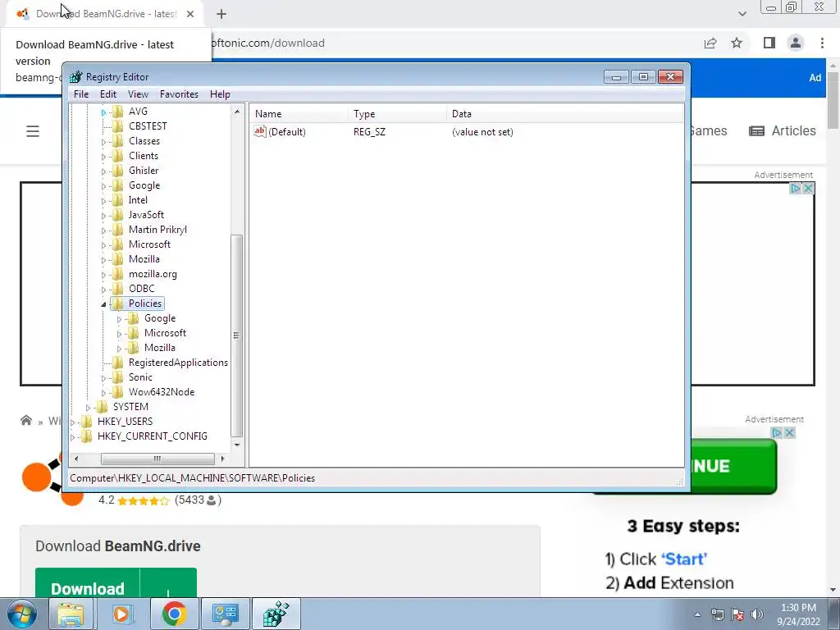Image resolution: width=840 pixels, height=630 pixels.
Task: Close the top advertisement with its X
Action: pos(808,188)
